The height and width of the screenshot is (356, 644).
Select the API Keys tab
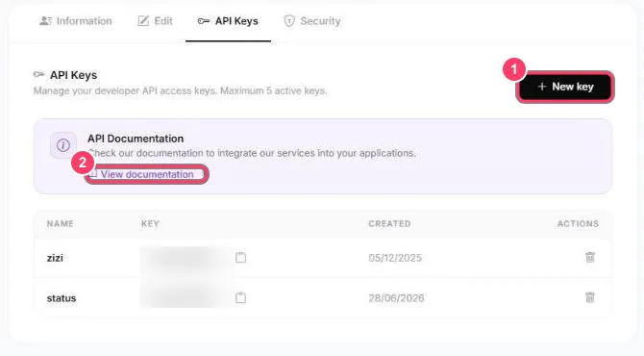(x=228, y=21)
